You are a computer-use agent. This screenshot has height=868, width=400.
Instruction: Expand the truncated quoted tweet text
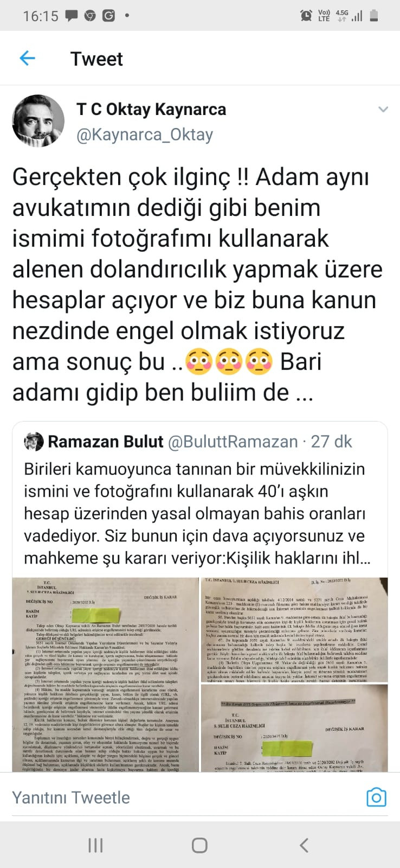[x=197, y=513]
